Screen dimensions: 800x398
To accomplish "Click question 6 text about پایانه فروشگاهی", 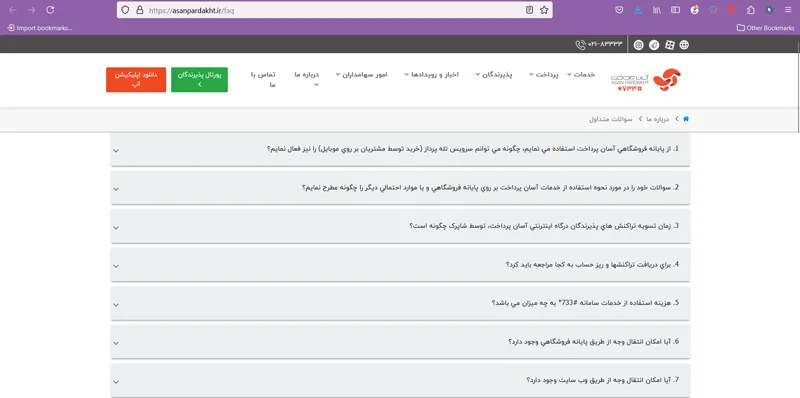I will pos(593,341).
